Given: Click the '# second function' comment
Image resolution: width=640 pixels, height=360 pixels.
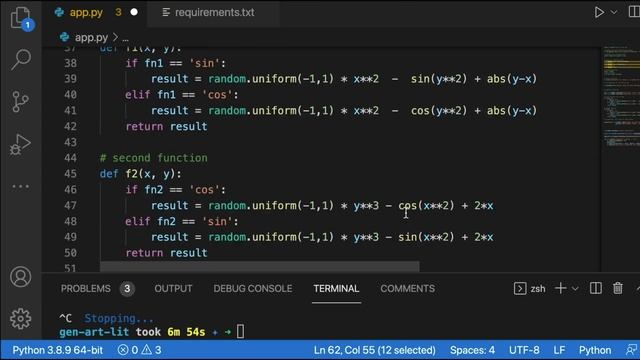Looking at the screenshot, I should tap(153, 158).
